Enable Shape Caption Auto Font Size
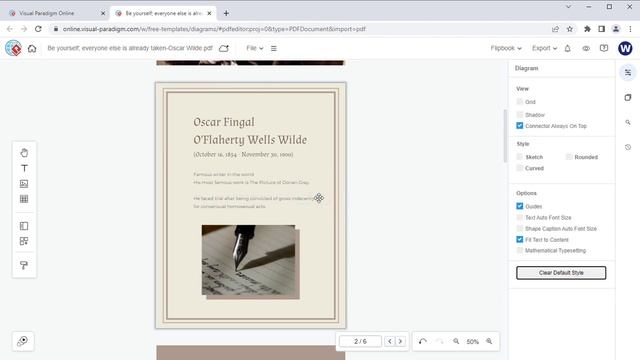Screen dimensions: 640x360 (520, 228)
